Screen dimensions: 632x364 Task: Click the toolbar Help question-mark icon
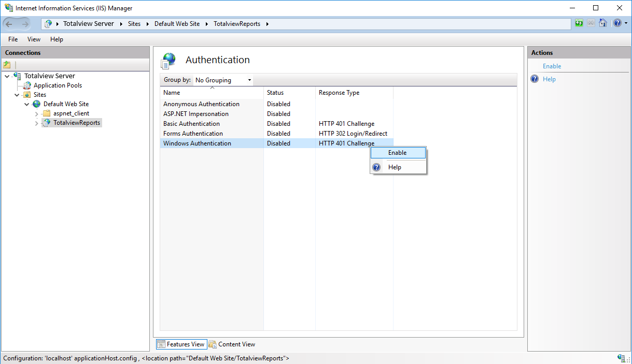pos(617,23)
